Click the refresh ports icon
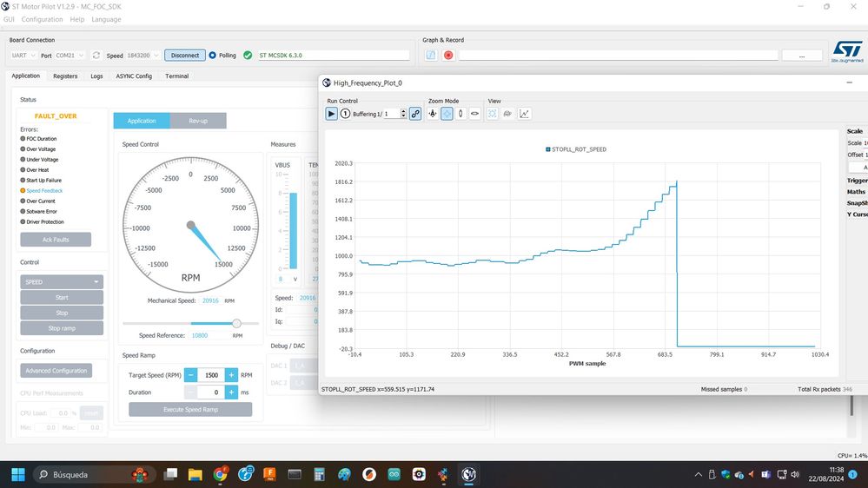Screen dimensions: 868x488 click(x=96, y=56)
